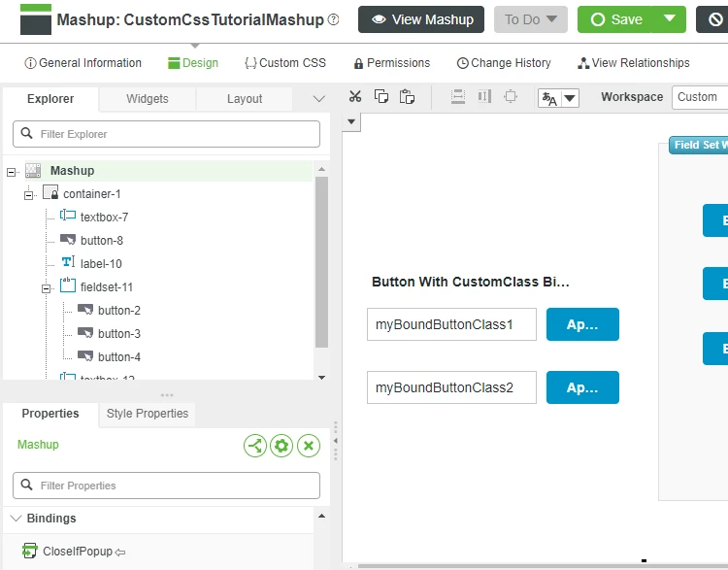
Task: Click the Filter Properties search field
Action: (166, 486)
